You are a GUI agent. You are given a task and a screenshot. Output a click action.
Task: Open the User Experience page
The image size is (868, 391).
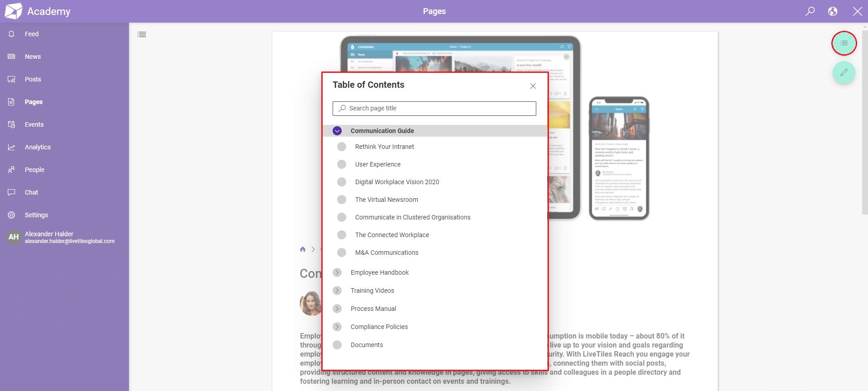tap(377, 164)
